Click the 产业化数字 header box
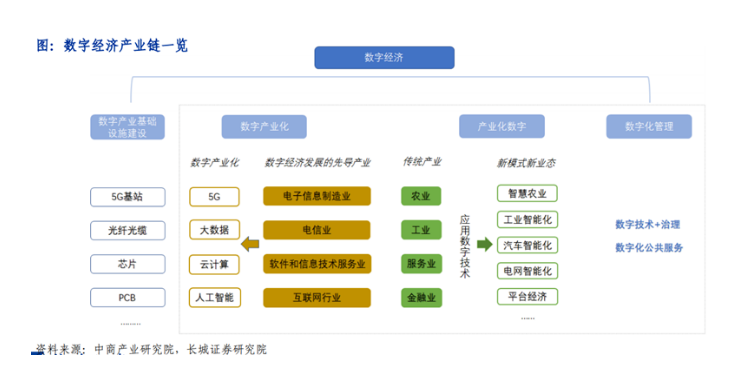Viewport: 744px width, 366px height. tap(502, 126)
